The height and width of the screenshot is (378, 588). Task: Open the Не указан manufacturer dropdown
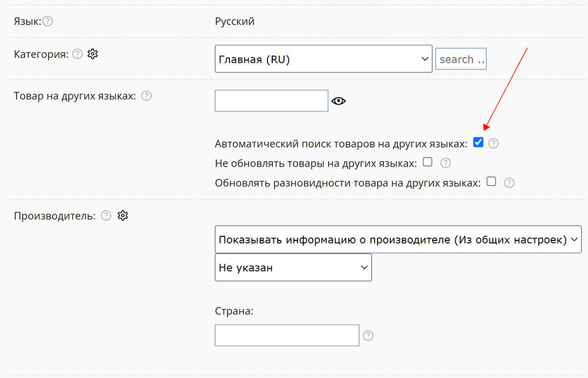[293, 267]
